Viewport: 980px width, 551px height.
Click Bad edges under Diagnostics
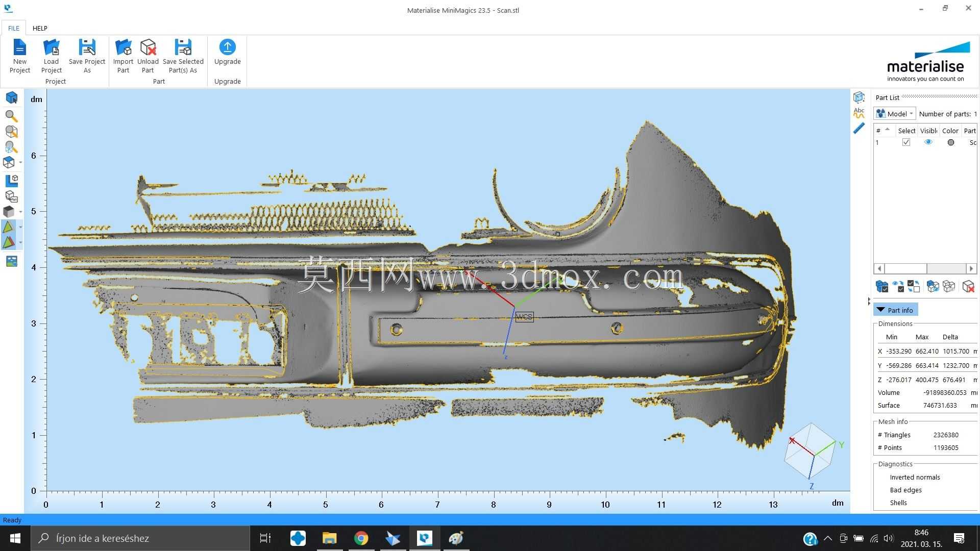click(x=905, y=490)
